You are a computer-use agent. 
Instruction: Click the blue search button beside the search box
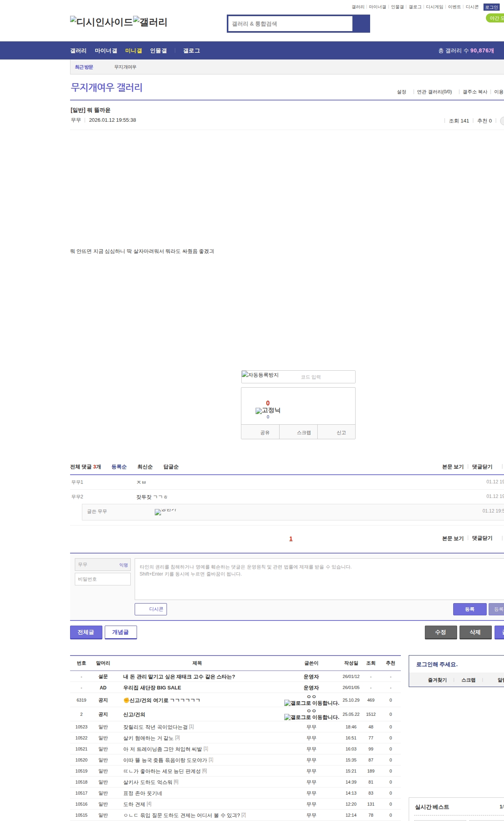tap(361, 24)
